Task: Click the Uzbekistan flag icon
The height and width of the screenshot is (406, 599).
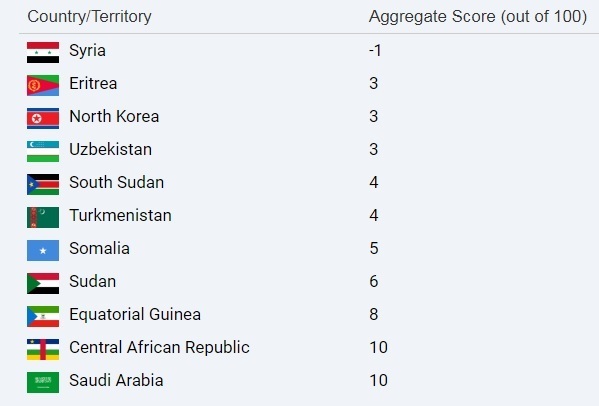Action: pyautogui.click(x=43, y=151)
